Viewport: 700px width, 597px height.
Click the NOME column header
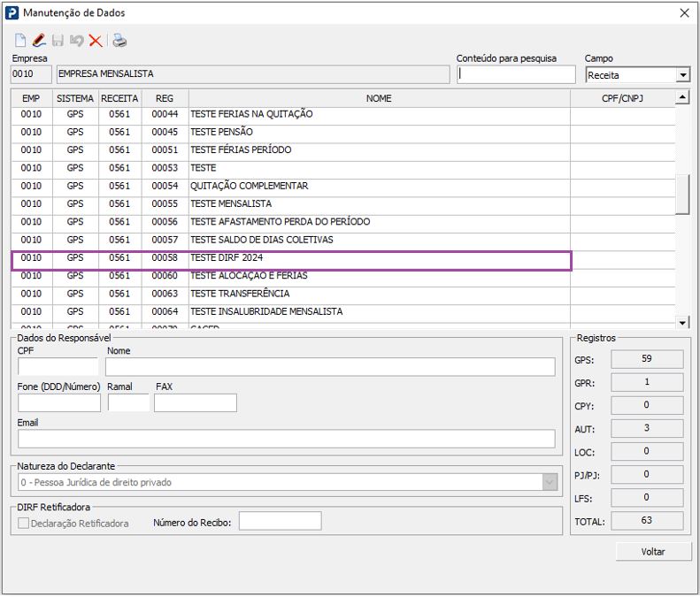(379, 98)
